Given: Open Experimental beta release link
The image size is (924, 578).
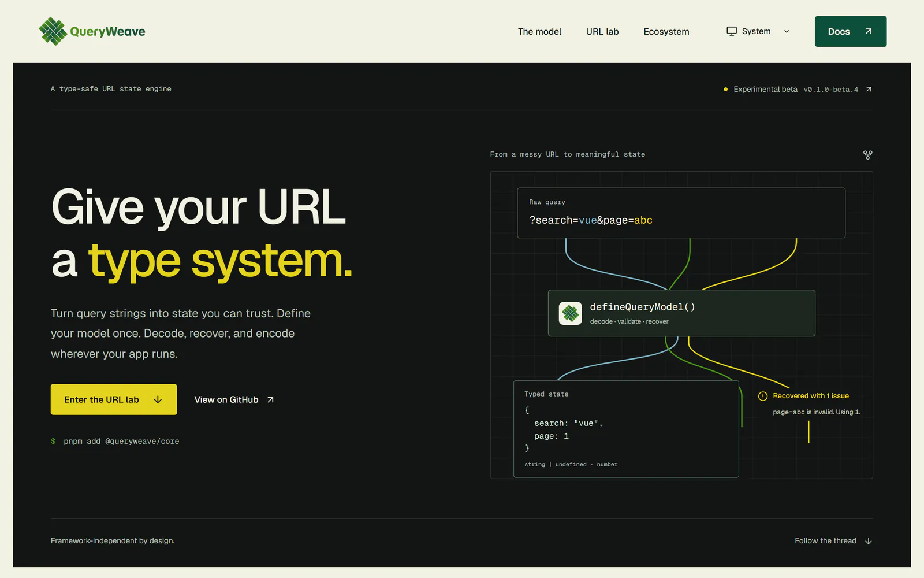Looking at the screenshot, I should tap(797, 90).
